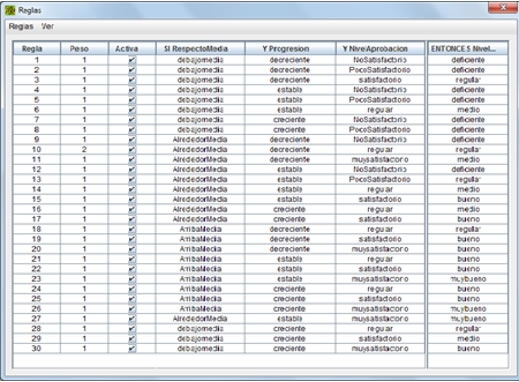The image size is (519, 382).
Task: Toggle the Activa checkbox for rule 27
Action: tap(132, 319)
